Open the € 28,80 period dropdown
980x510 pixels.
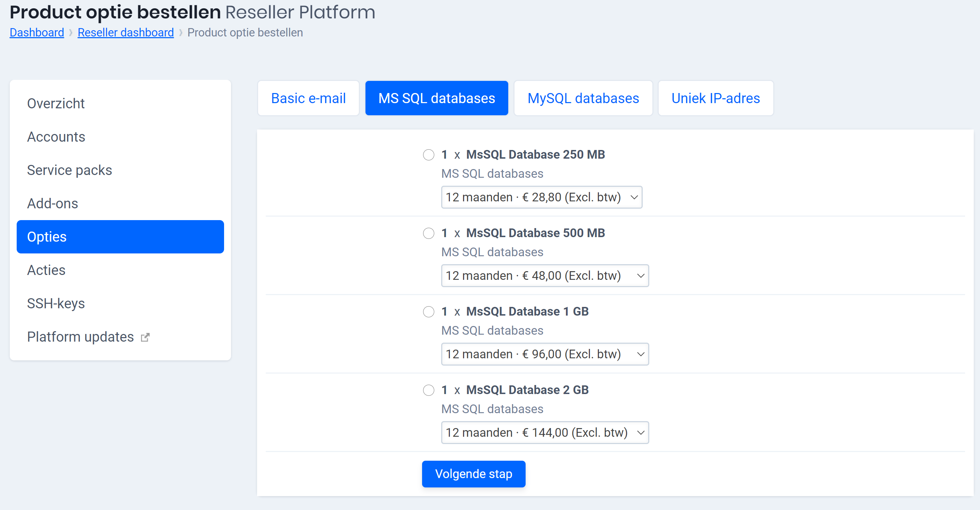(x=541, y=198)
